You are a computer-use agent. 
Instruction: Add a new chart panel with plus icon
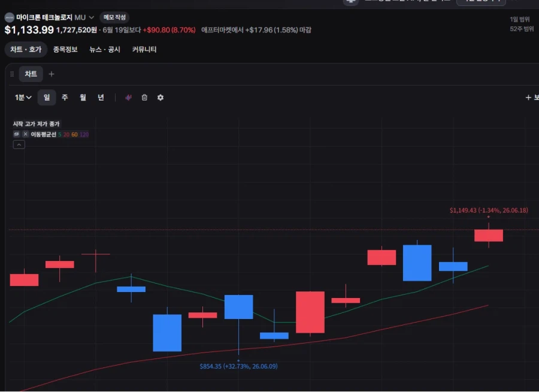(x=52, y=74)
